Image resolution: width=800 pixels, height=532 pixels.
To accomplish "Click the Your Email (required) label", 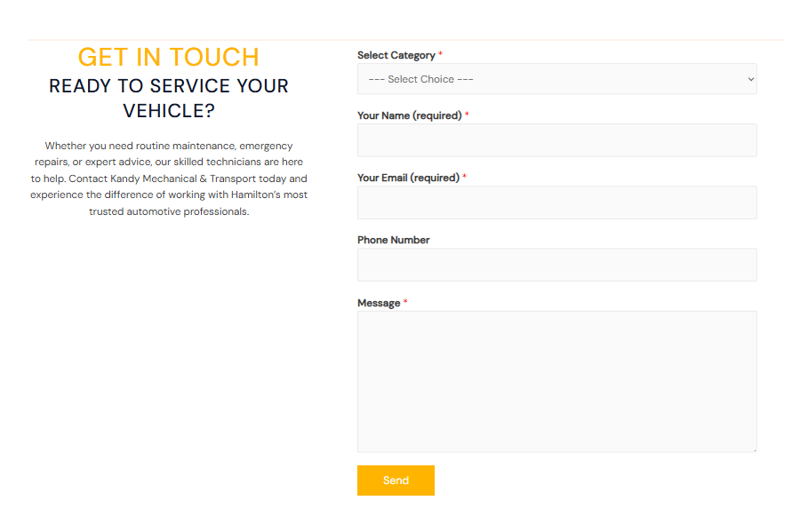I will point(409,178).
